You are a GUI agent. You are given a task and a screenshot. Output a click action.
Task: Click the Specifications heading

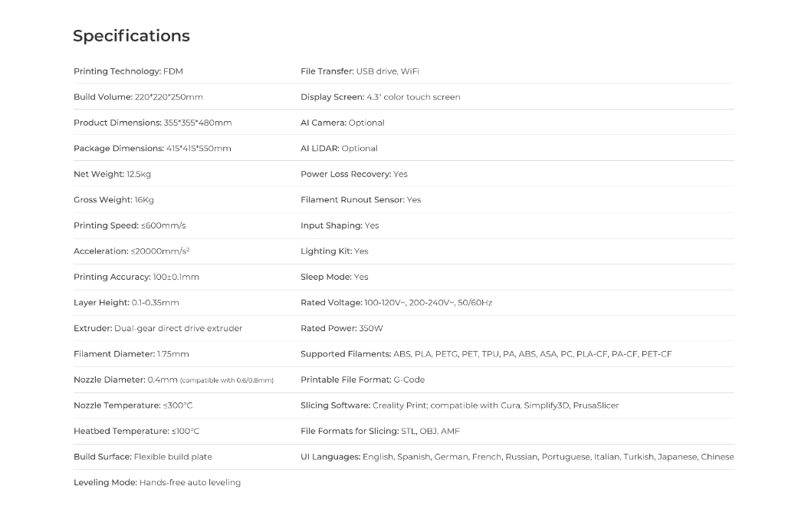(131, 36)
